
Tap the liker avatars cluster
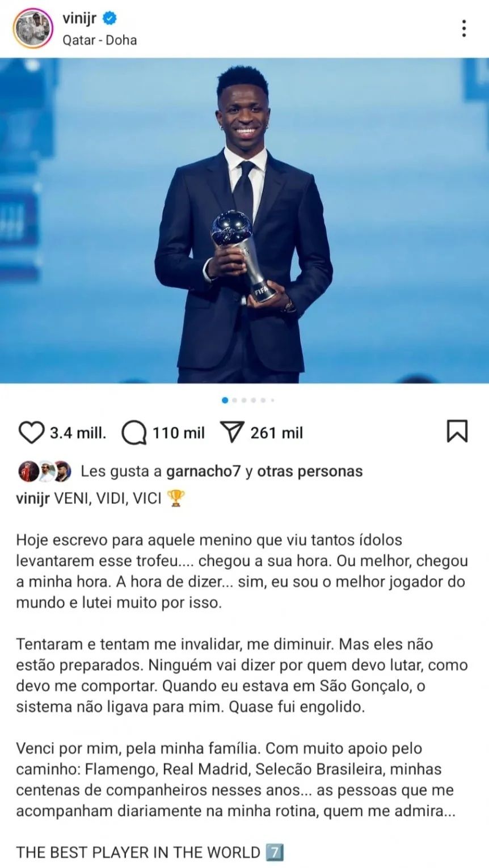tap(45, 472)
